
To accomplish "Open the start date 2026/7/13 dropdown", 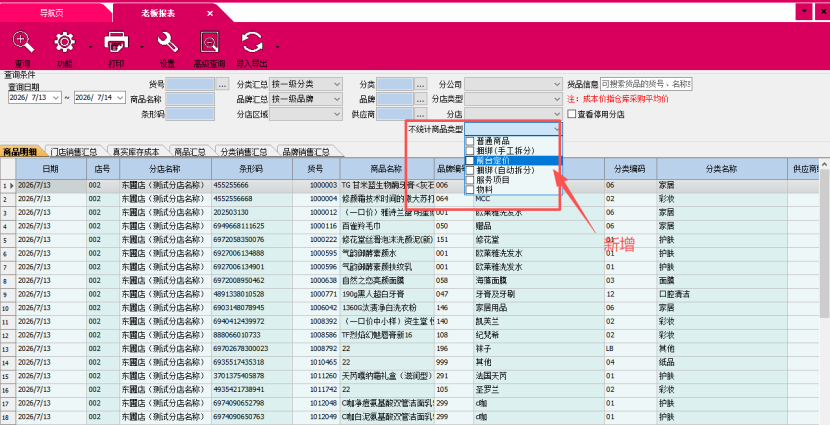I will click(56, 98).
